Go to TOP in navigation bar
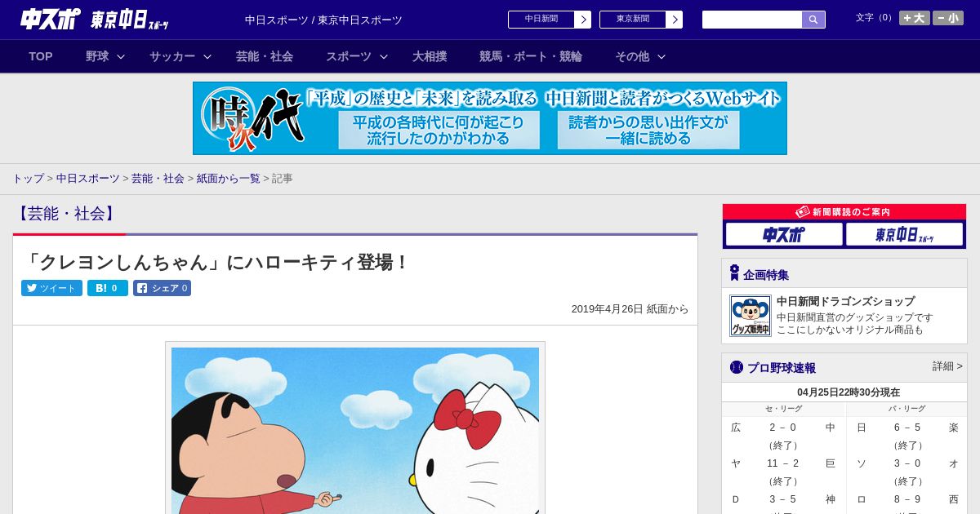The height and width of the screenshot is (514, 980). (x=41, y=56)
